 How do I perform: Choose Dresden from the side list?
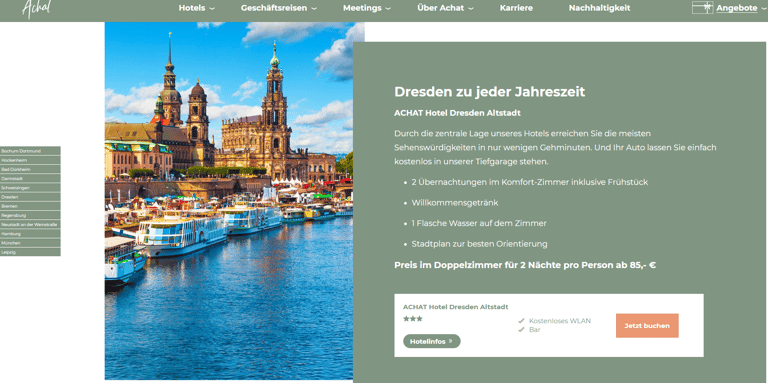(30, 197)
